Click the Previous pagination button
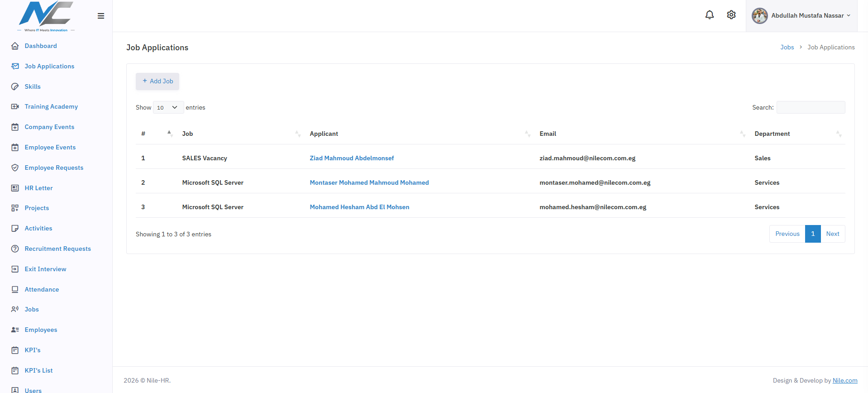868x393 pixels. 787,234
